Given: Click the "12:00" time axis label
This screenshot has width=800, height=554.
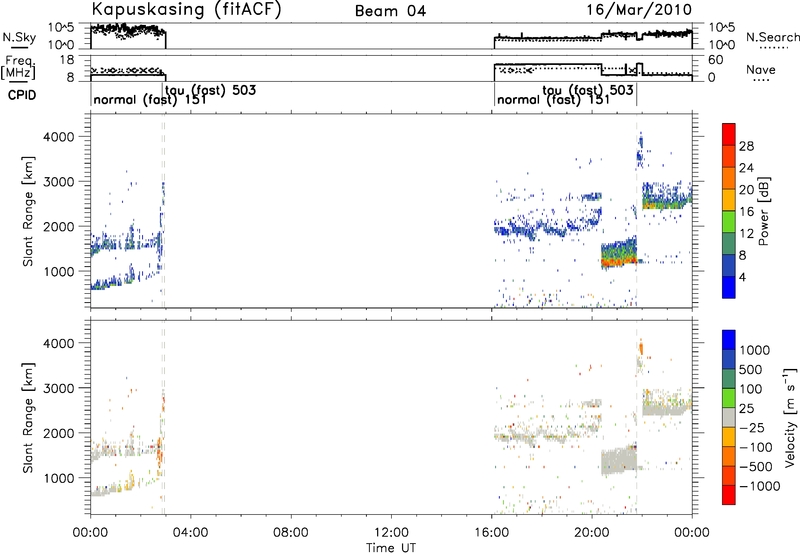Looking at the screenshot, I should pos(391,533).
